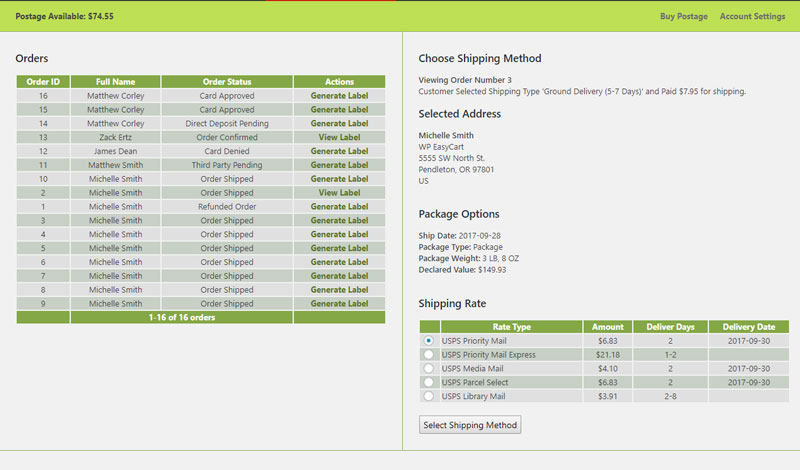Image resolution: width=800 pixels, height=470 pixels.
Task: Click the Order ID column header
Action: [x=43, y=82]
